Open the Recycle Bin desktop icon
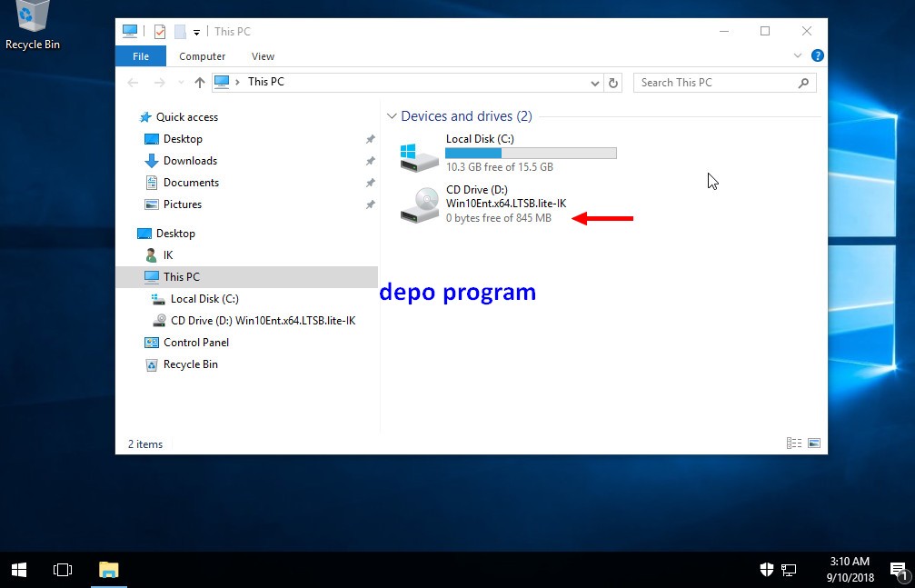 point(32,25)
